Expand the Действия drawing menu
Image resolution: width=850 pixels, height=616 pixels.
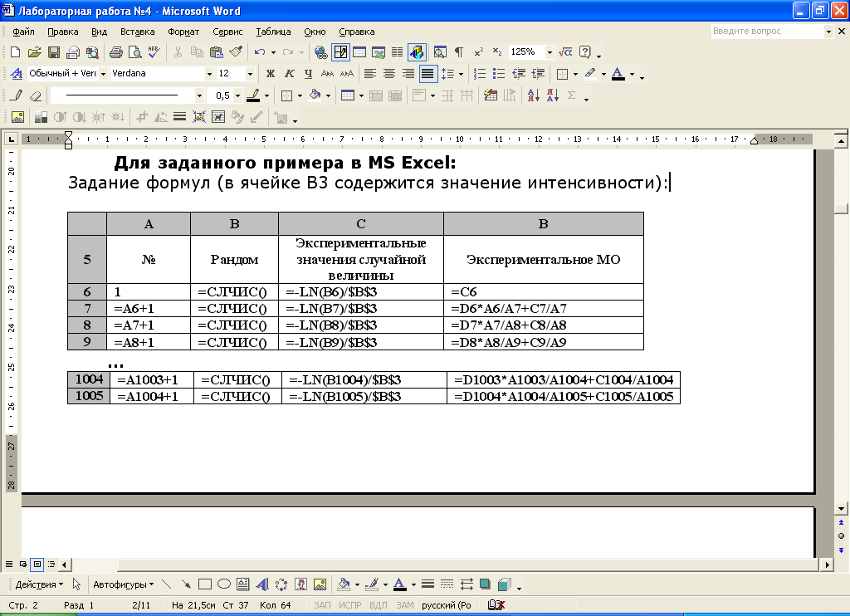(x=39, y=584)
